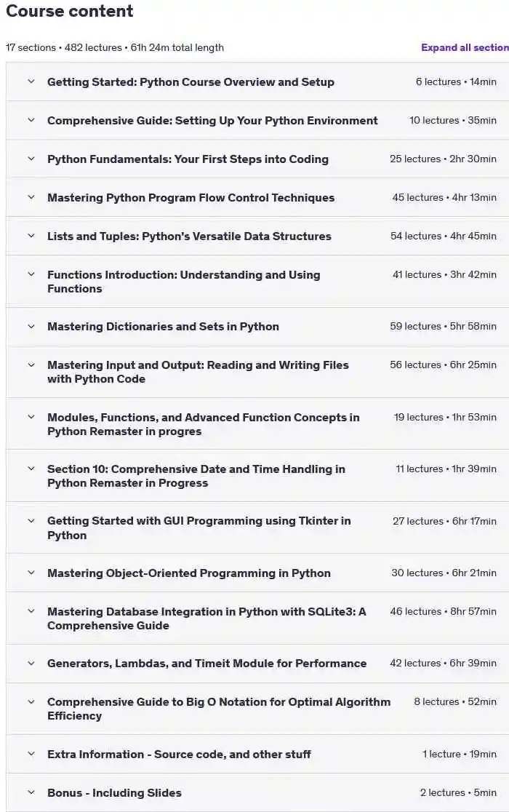The image size is (509, 812).
Task: Expand chevron for Modules, Functions, and Advanced Function Concepts
Action: click(31, 417)
